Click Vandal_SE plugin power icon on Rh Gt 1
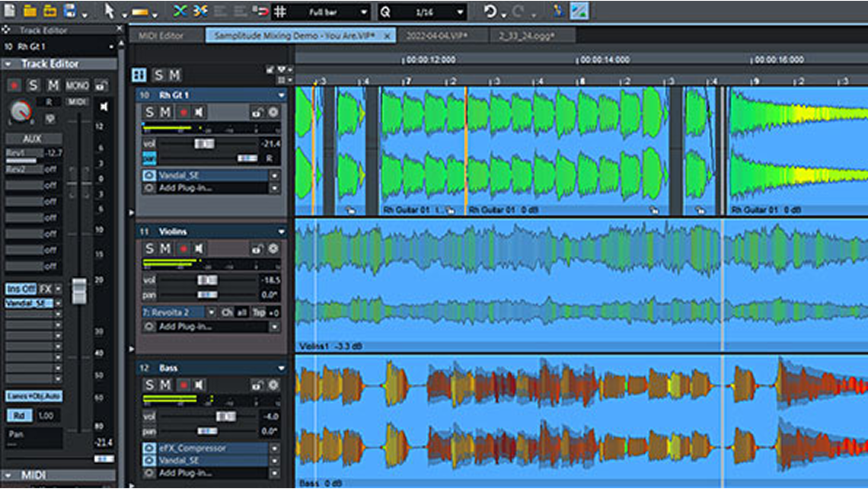868x489 pixels. (x=149, y=175)
